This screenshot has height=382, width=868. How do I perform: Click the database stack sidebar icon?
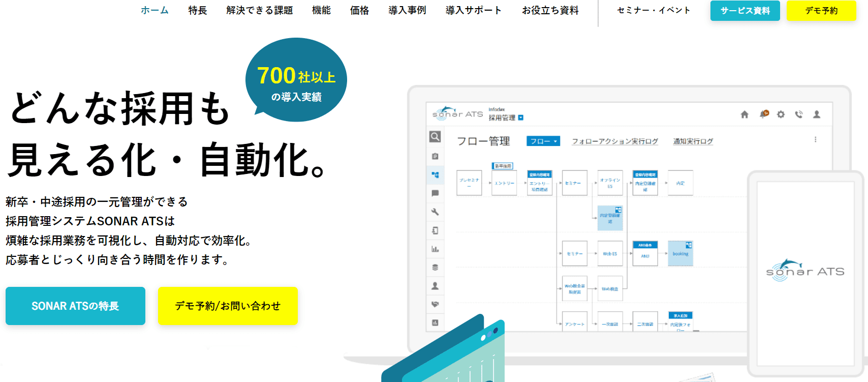coord(435,267)
